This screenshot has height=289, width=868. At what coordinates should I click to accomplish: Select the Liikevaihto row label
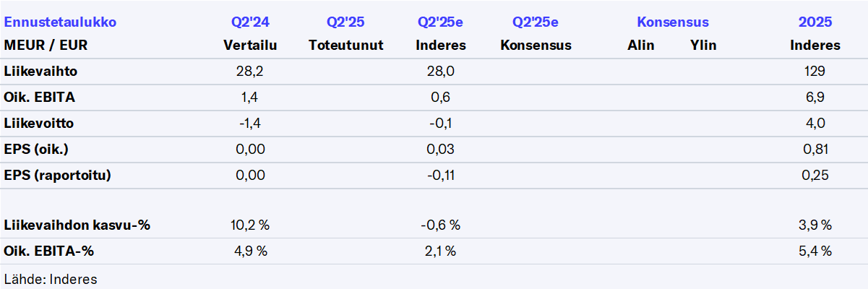(x=40, y=72)
